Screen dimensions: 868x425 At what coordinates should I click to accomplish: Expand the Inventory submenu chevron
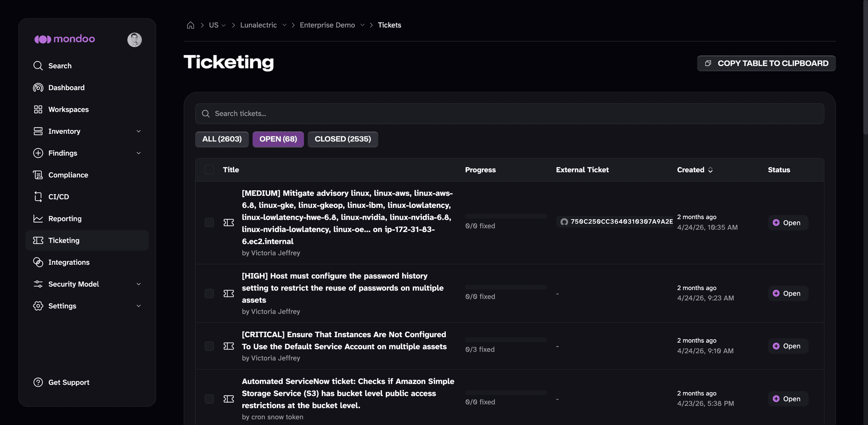139,131
